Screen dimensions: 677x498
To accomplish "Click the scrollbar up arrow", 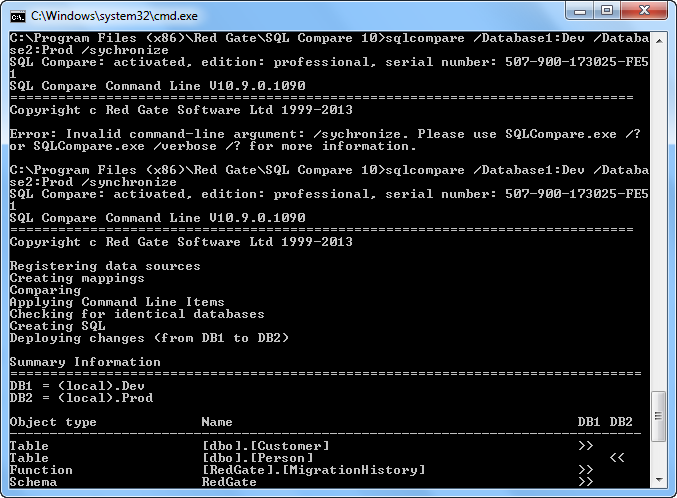I will click(x=660, y=39).
